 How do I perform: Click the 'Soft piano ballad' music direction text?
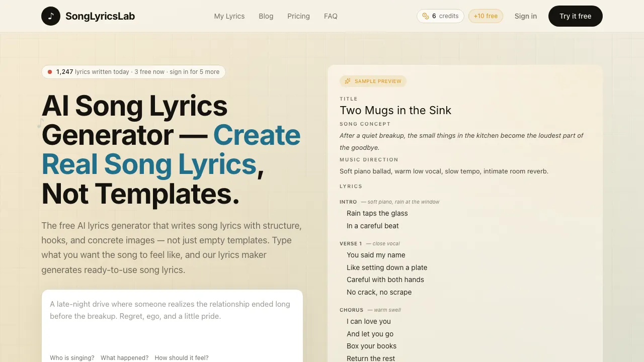click(444, 171)
